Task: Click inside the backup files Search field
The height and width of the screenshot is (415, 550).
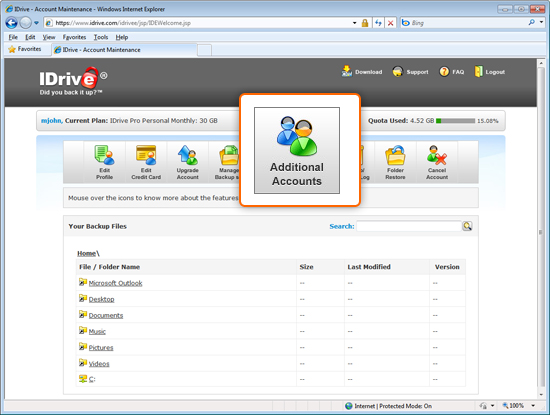Action: [x=409, y=226]
